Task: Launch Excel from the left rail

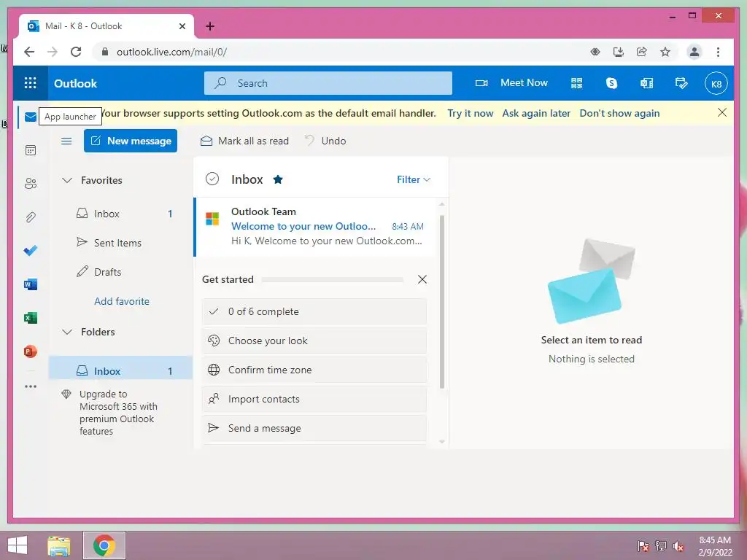Action: click(31, 318)
